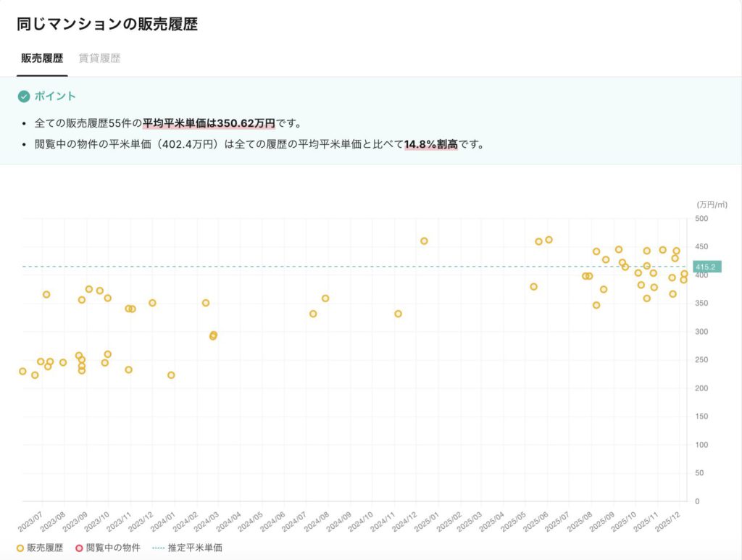Select the lowest data point near 2024/01
The image size is (742, 560).
tap(171, 375)
